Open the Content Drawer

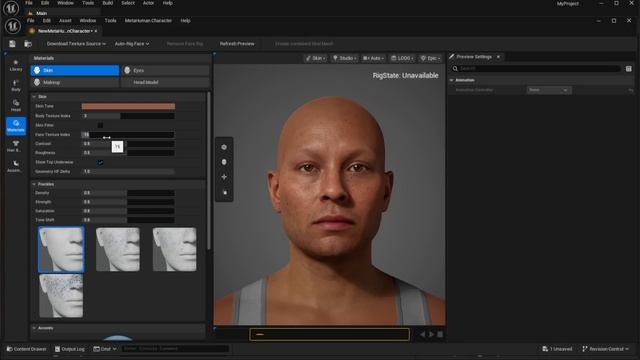[27, 349]
